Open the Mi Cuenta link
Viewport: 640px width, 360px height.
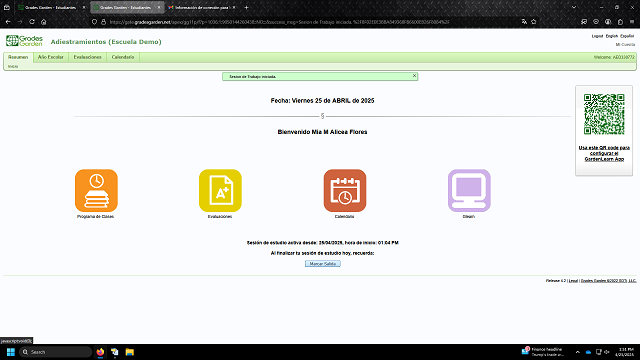pos(625,44)
